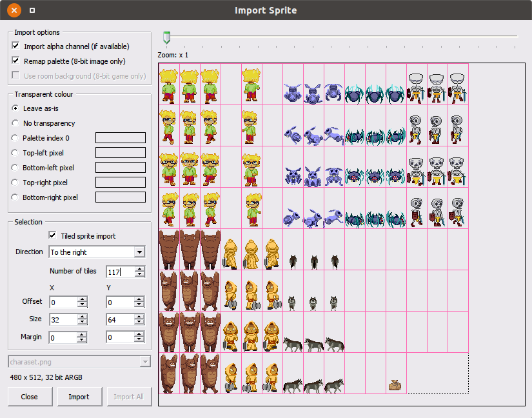Viewport: 532px width, 418px height.
Task: Uncheck Remap palette (8-bit image only)
Action: pos(15,61)
